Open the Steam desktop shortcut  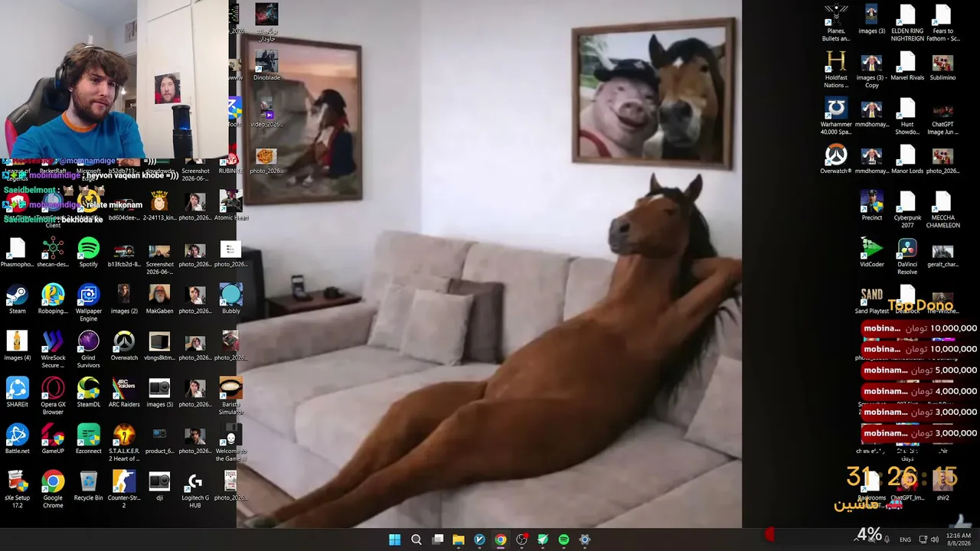(17, 300)
